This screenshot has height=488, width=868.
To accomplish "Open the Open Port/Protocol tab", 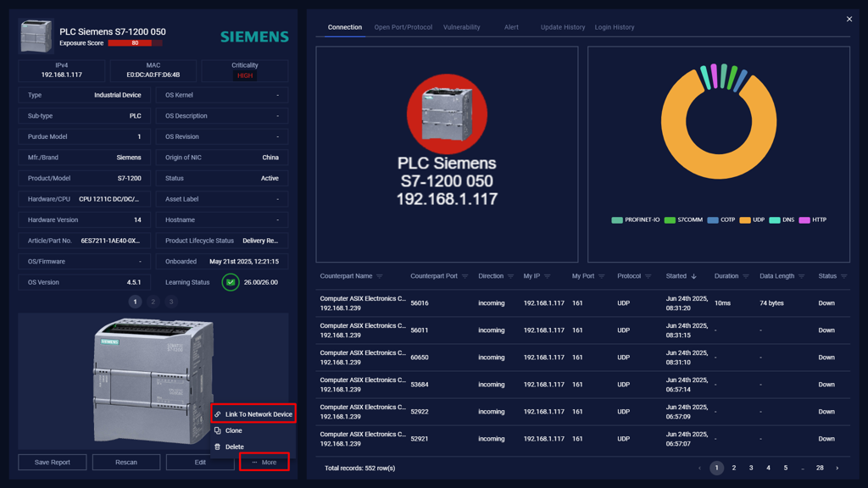I will pos(403,27).
